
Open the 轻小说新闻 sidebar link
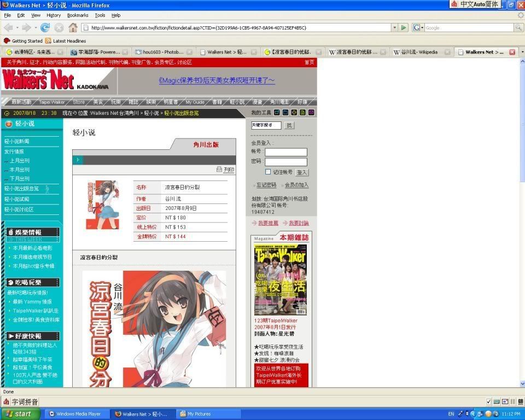tap(17, 141)
